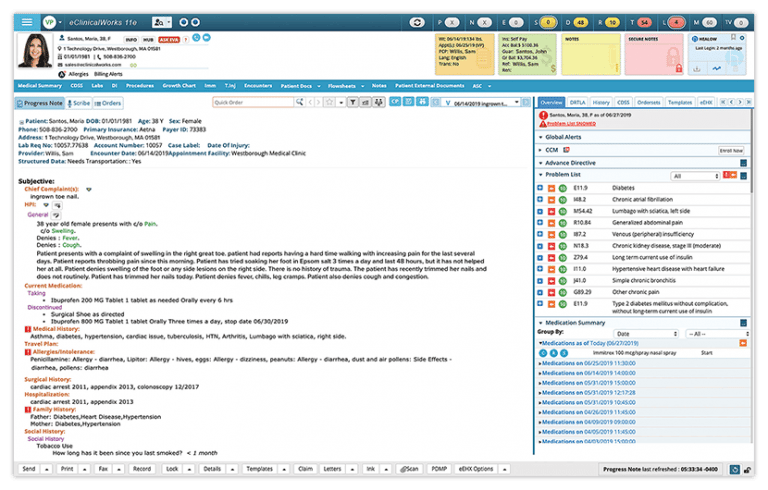Expand the Advance Directive section
Viewport: 768px width, 490px height.
click(x=540, y=163)
